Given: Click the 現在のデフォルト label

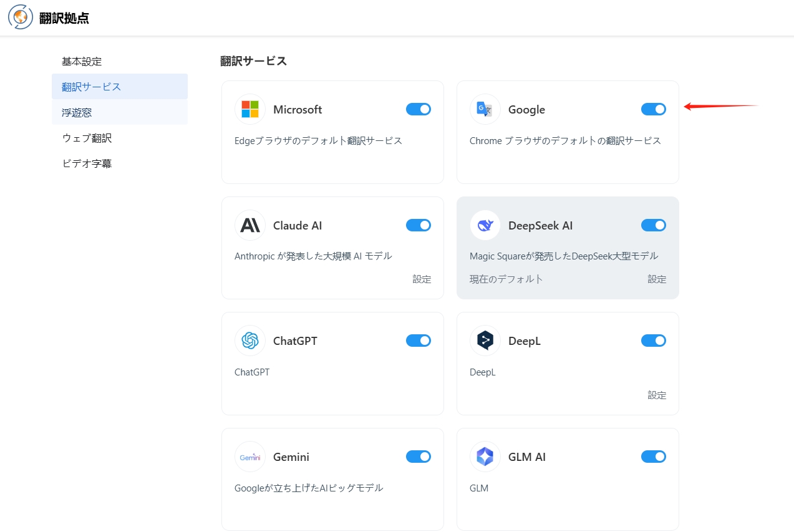Looking at the screenshot, I should [506, 279].
